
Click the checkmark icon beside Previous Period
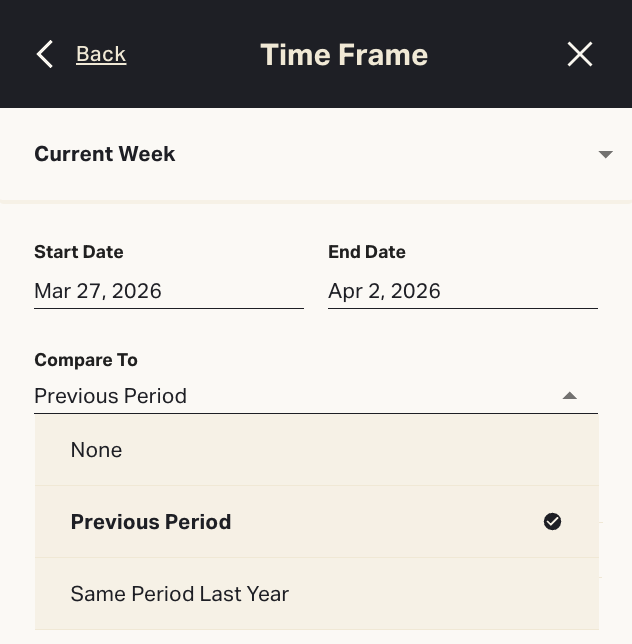(552, 522)
